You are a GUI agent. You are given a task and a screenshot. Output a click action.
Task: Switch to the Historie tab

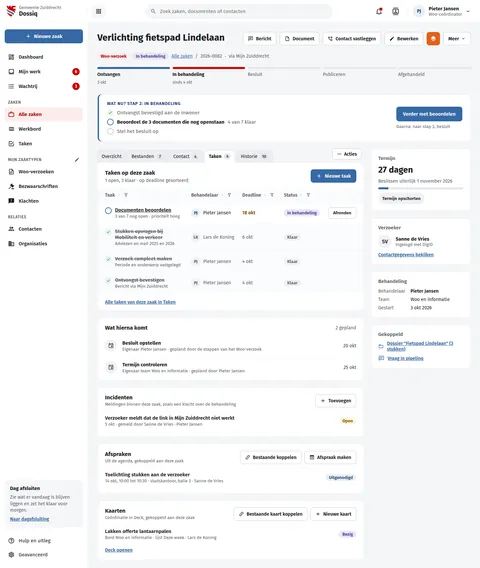point(254,156)
